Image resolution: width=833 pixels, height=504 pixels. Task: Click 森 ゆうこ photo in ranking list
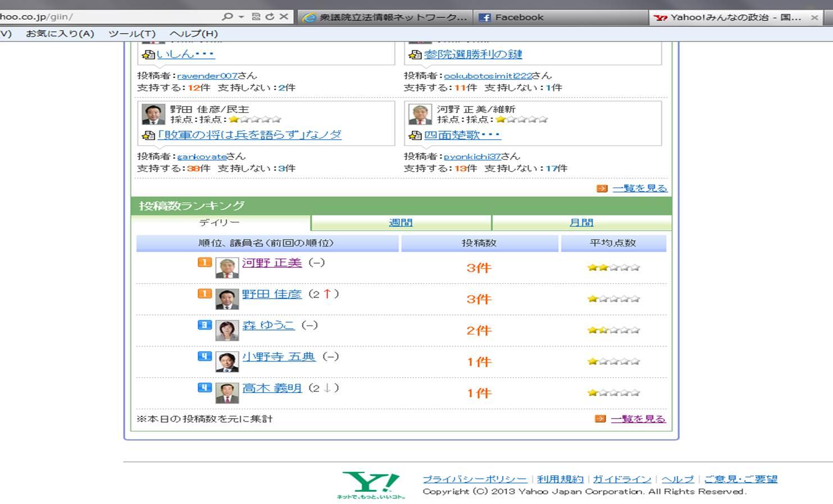pyautogui.click(x=227, y=331)
